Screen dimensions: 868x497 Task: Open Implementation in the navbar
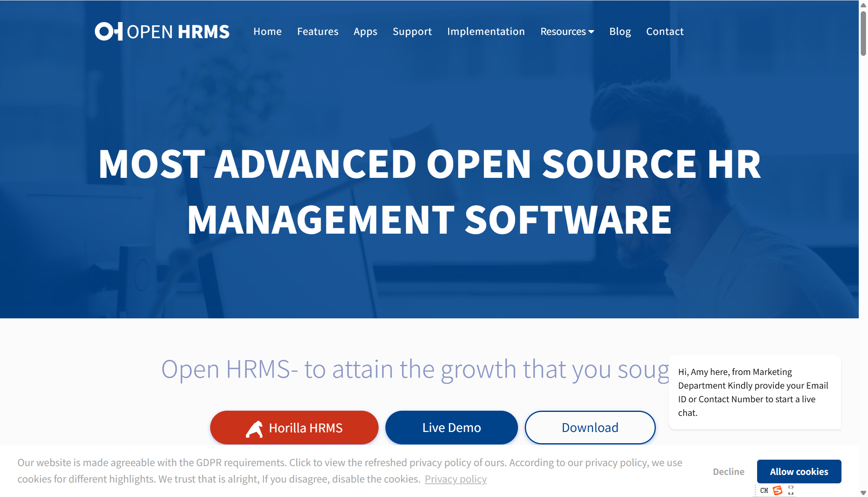click(486, 31)
